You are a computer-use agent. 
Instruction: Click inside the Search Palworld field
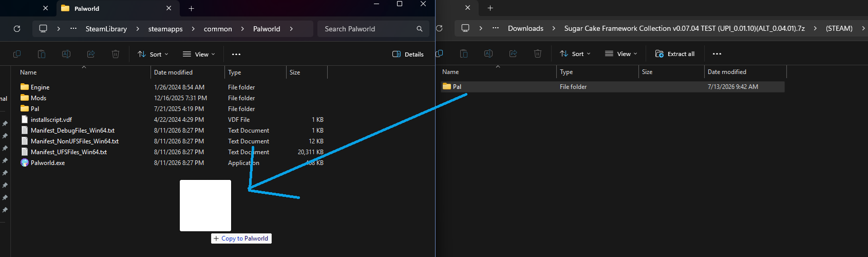[x=367, y=29]
